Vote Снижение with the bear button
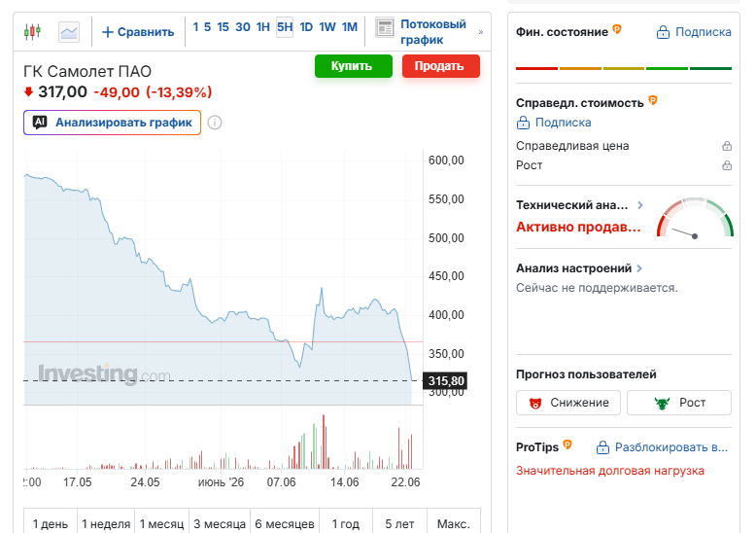The height and width of the screenshot is (533, 756). pyautogui.click(x=568, y=403)
